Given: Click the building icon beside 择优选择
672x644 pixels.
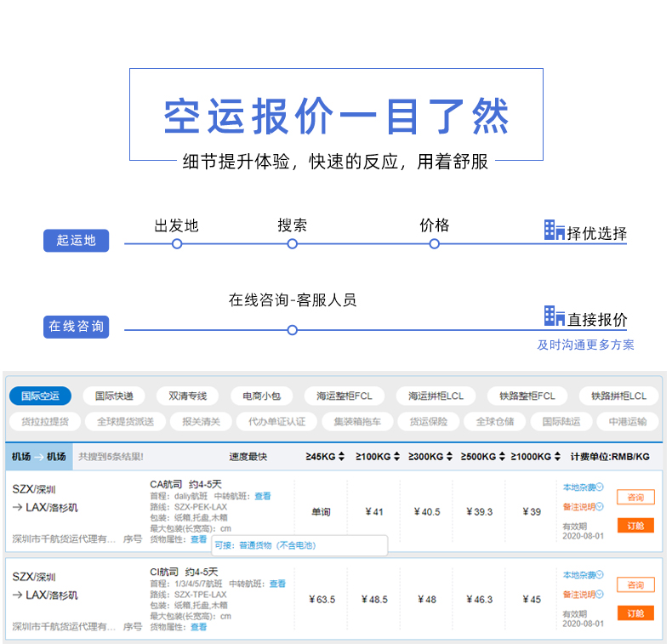Looking at the screenshot, I should point(554,230).
